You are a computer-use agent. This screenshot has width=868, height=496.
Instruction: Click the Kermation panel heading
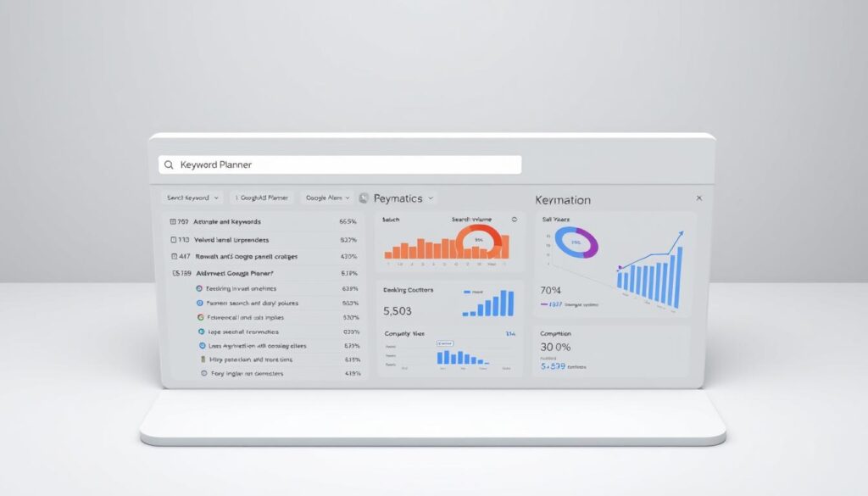(563, 200)
